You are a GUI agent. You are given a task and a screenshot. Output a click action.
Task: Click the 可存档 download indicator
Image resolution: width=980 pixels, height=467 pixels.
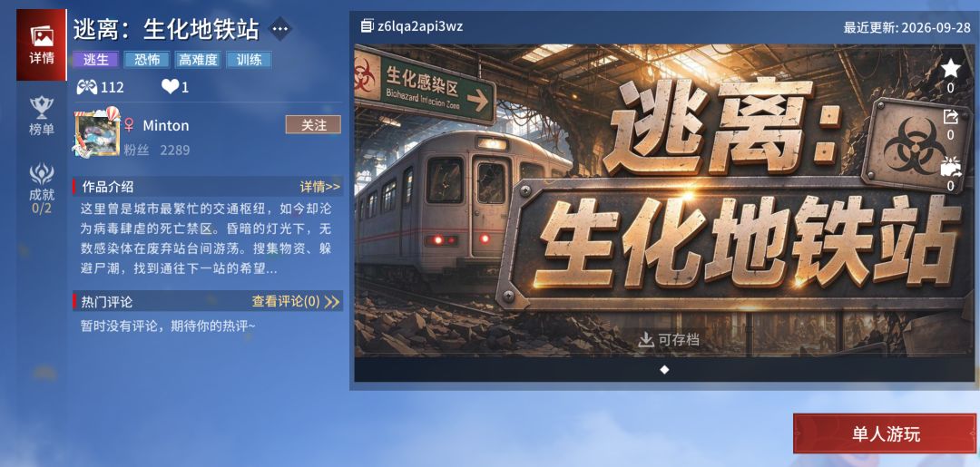[669, 340]
